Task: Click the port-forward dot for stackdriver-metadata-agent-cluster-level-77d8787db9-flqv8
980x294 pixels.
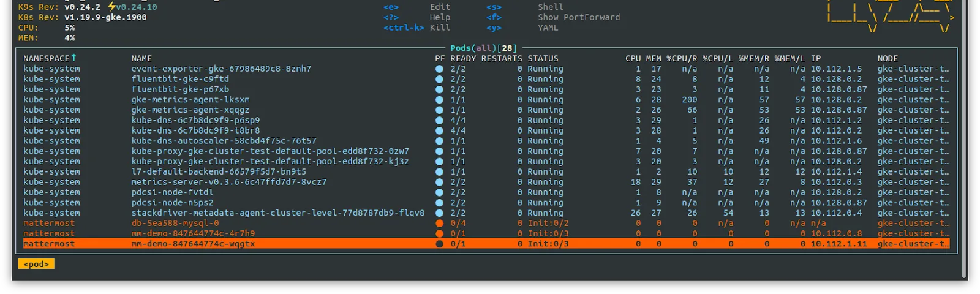Action: pos(439,213)
